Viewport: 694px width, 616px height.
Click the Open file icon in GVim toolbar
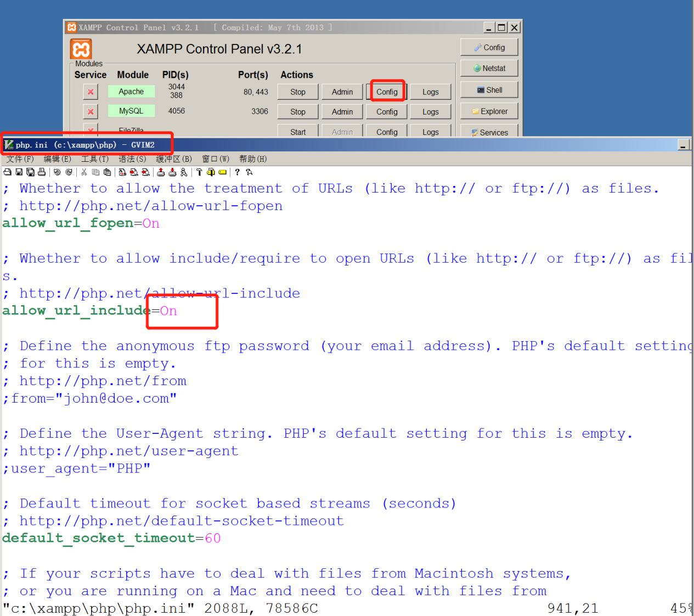pos(7,172)
